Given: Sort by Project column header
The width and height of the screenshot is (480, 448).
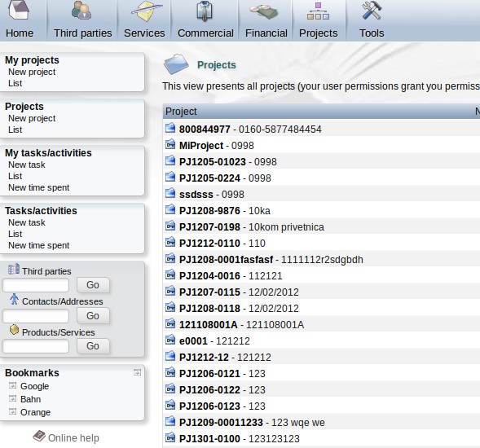Looking at the screenshot, I should pyautogui.click(x=181, y=112).
